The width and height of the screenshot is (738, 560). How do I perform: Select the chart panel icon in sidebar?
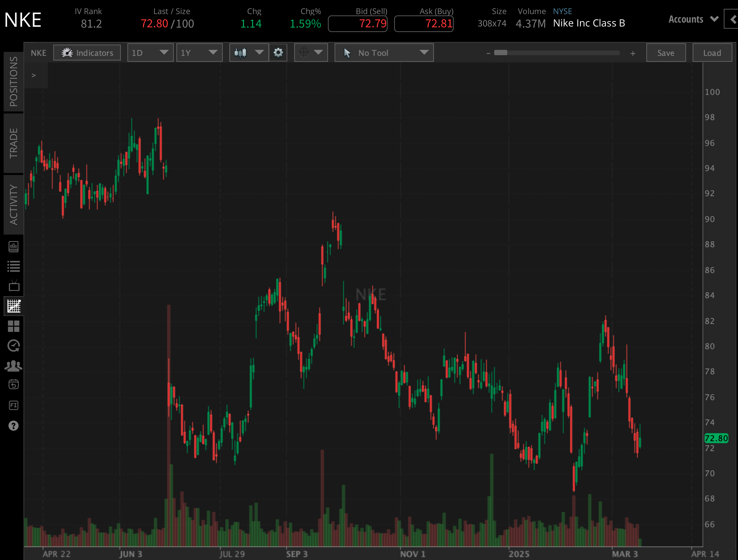(13, 306)
